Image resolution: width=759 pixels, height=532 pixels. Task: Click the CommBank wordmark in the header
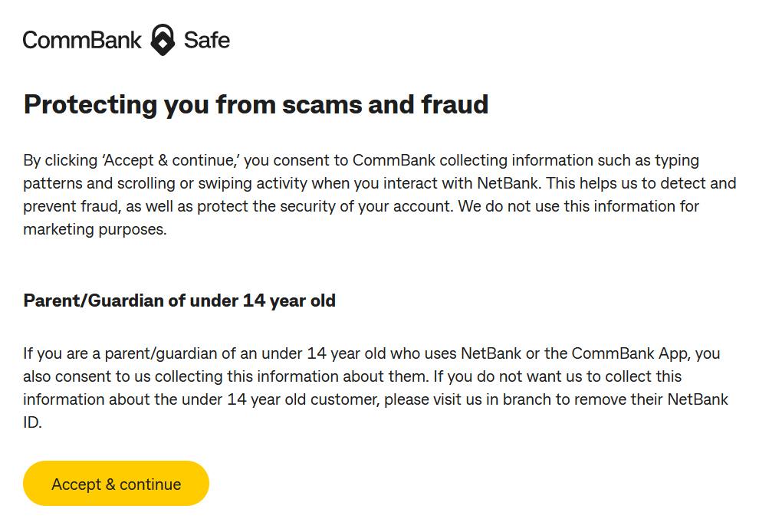tap(82, 40)
